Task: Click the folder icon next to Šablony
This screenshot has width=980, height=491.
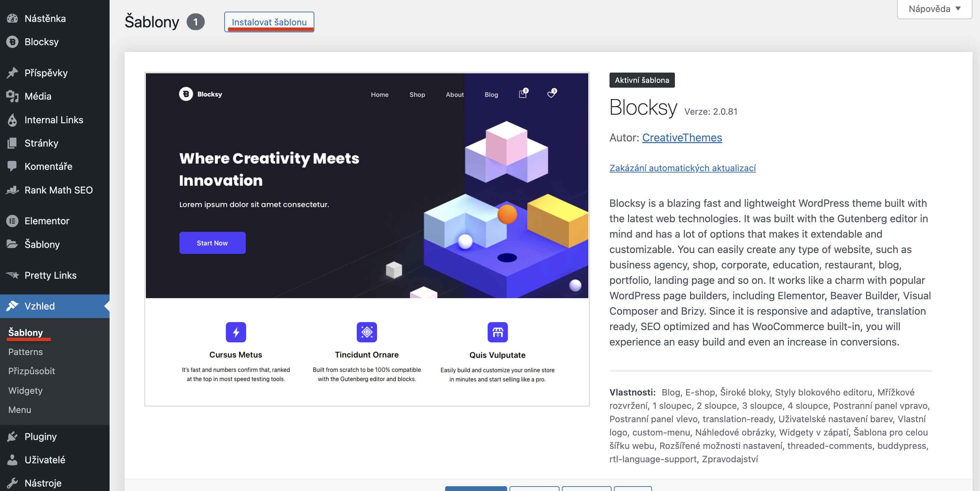Action: (x=12, y=244)
